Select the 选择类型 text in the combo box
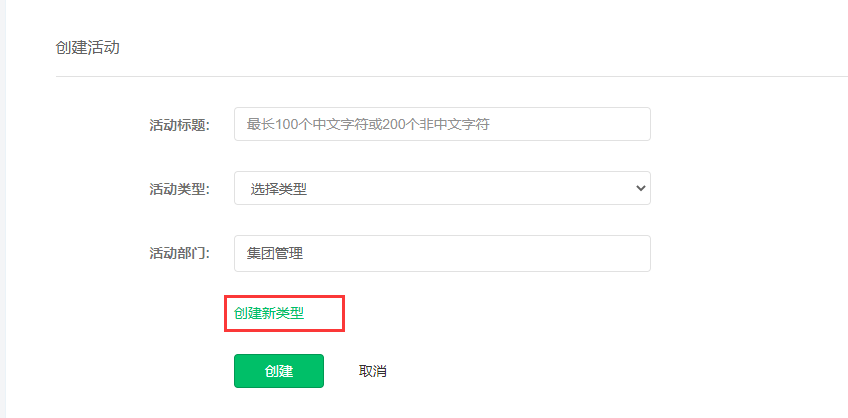848x418 pixels. point(279,189)
